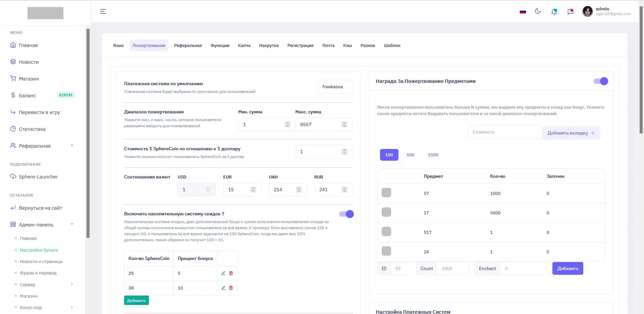This screenshot has height=314, width=644.
Task: Click the sidebar vertical scrollbar
Action: pos(88,133)
